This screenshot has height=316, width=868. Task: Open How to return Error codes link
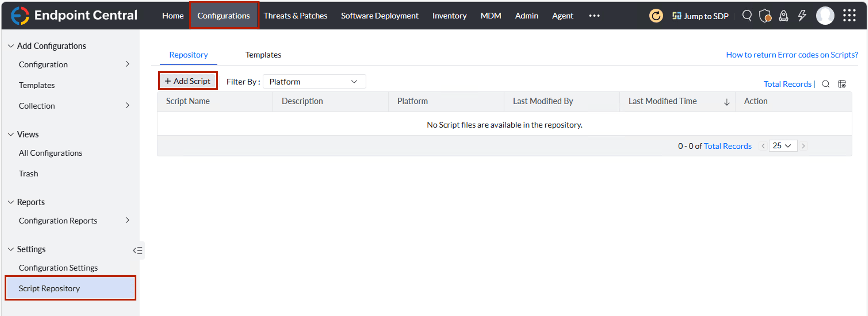[792, 55]
